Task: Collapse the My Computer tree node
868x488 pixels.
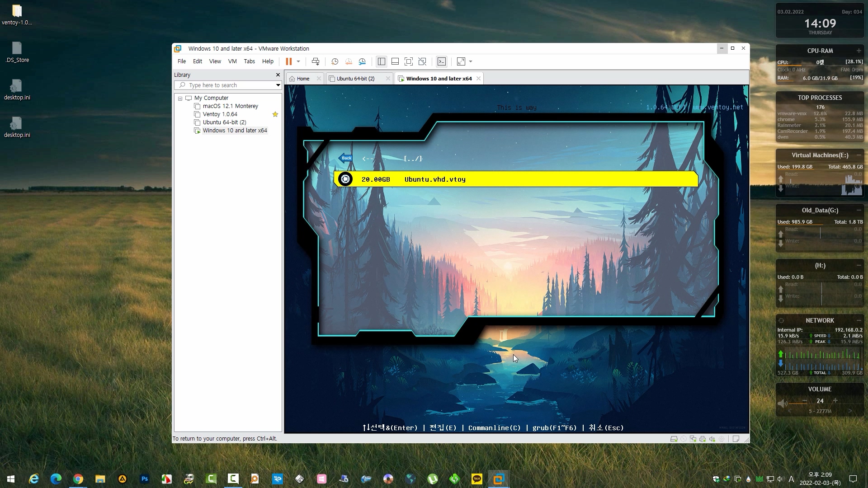Action: (180, 98)
